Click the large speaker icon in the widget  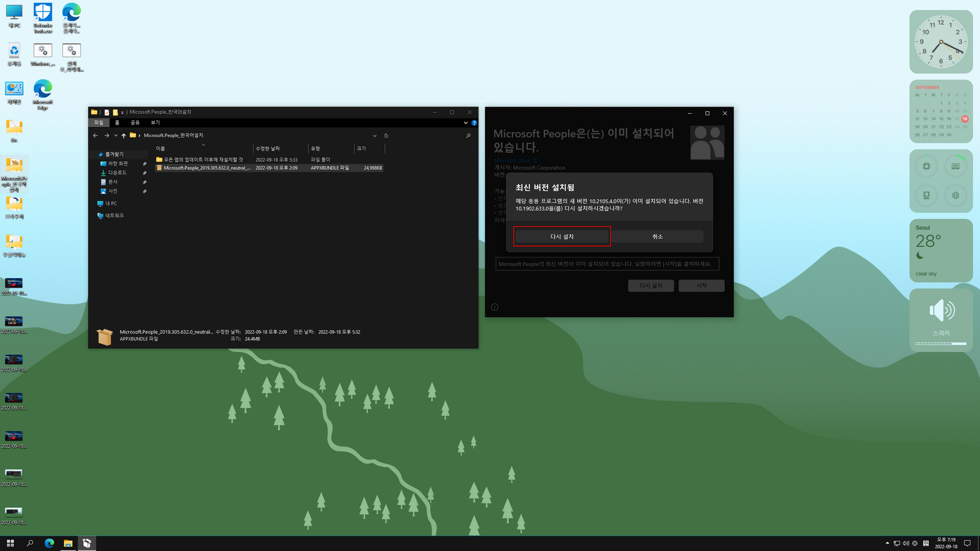(x=942, y=310)
